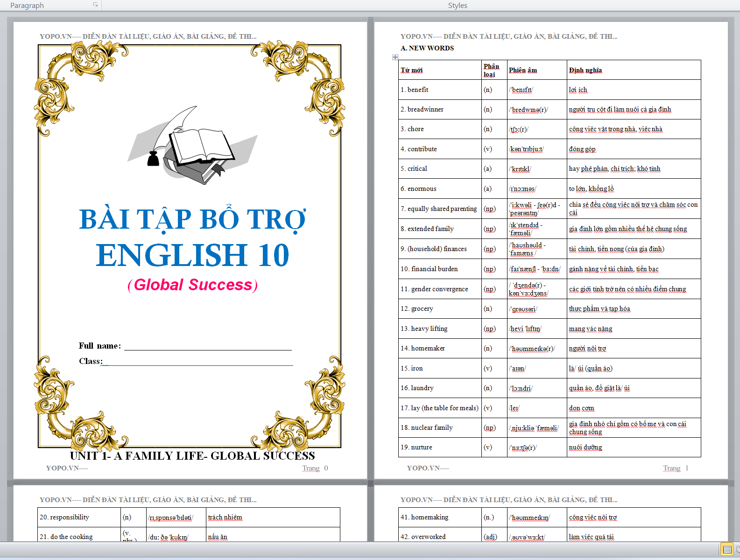The width and height of the screenshot is (740, 560).
Task: Click '7. equally shared parenting' cell
Action: click(x=439, y=209)
